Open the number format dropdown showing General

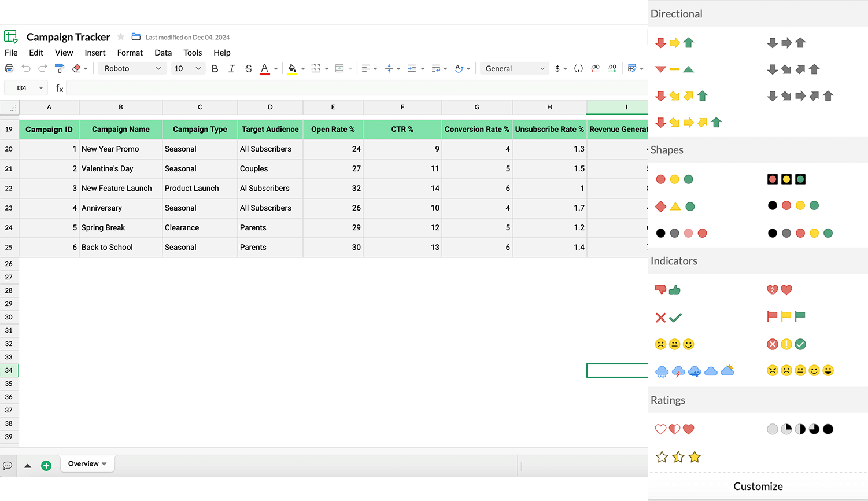tap(514, 68)
